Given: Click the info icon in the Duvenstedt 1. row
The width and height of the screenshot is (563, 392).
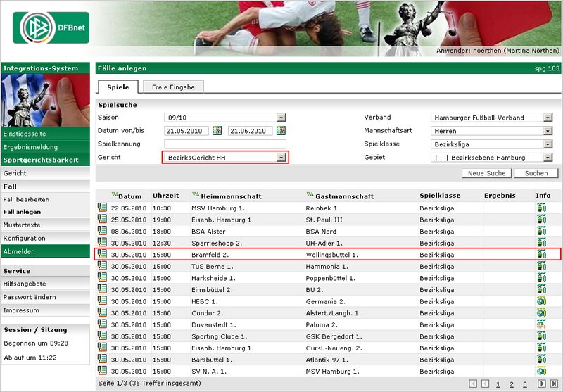Looking at the screenshot, I should 541,324.
